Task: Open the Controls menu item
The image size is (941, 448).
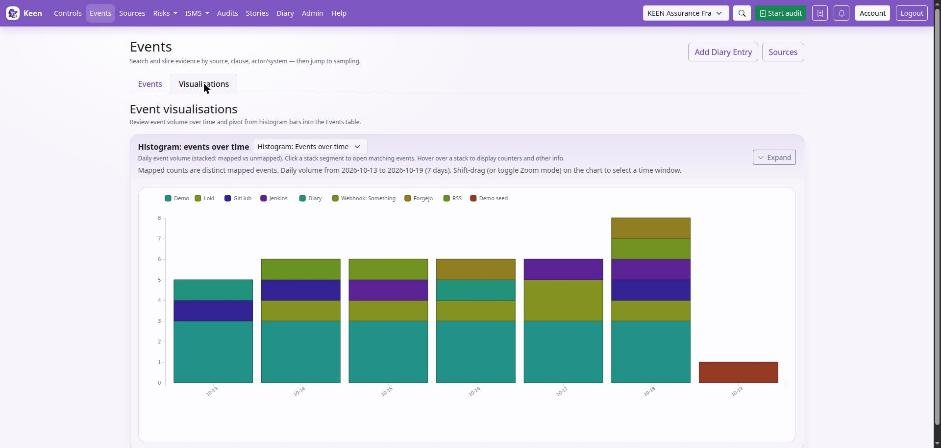Action: (67, 13)
